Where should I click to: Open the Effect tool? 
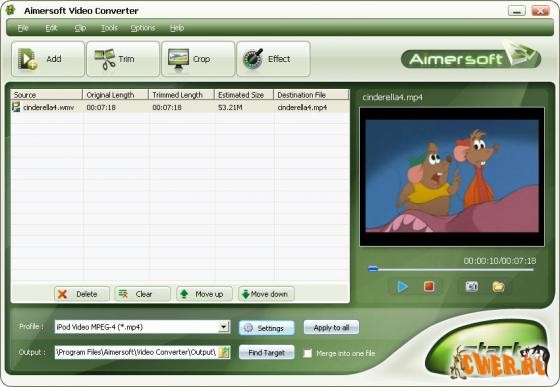point(273,59)
